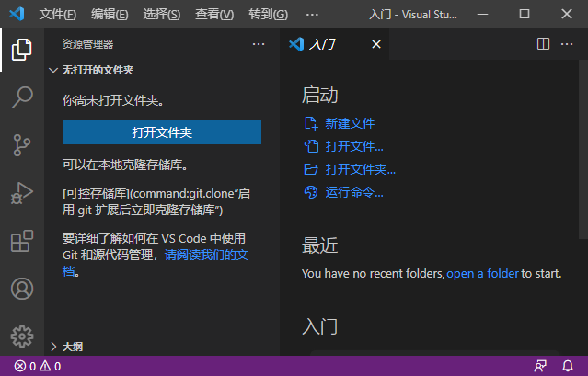The image size is (588, 376).
Task: Select the 入门 editor tab
Action: pyautogui.click(x=335, y=44)
